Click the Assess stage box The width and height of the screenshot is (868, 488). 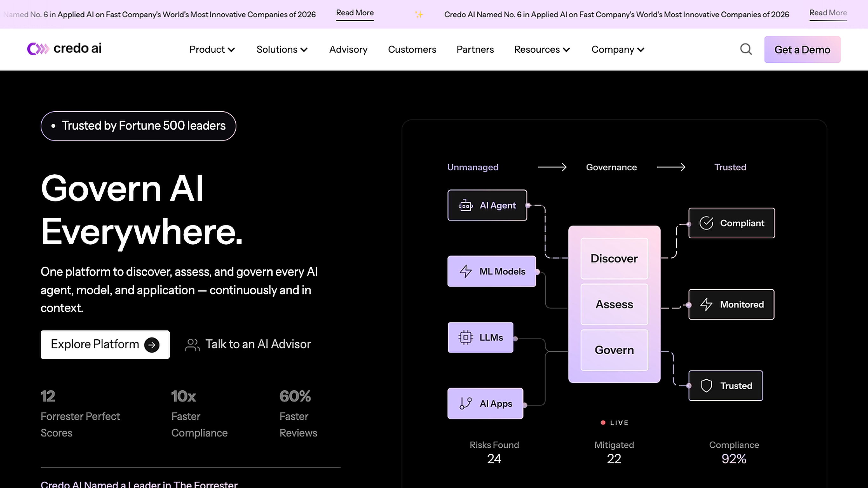click(614, 304)
